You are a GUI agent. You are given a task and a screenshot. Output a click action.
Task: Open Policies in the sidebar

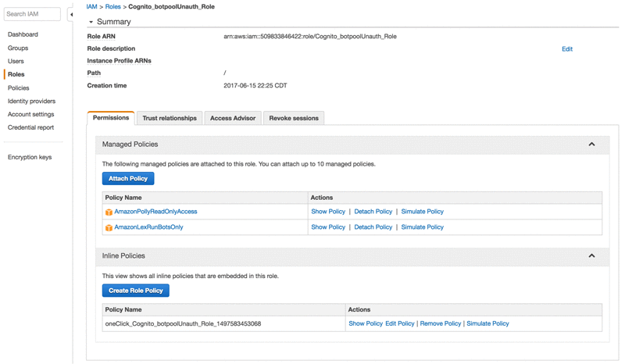pyautogui.click(x=18, y=87)
